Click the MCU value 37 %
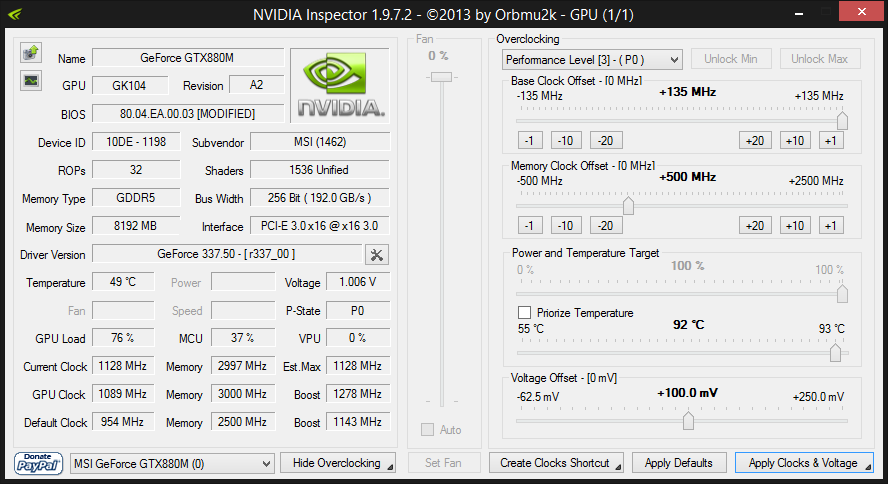The image size is (888, 484). point(243,338)
